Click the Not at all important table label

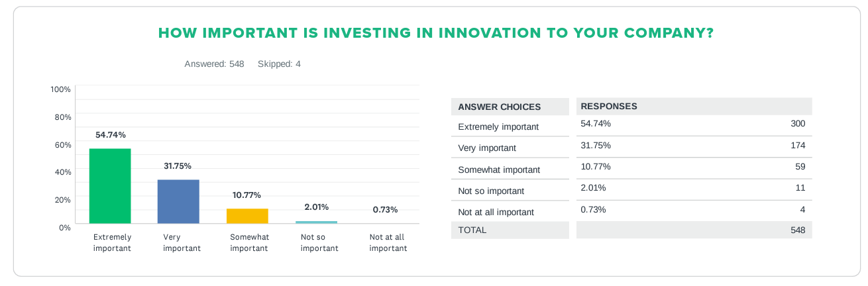496,212
